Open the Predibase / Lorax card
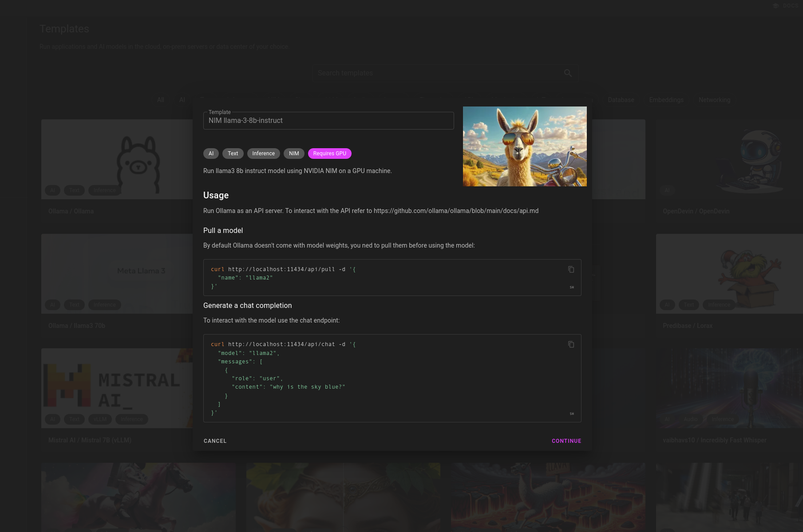The width and height of the screenshot is (803, 532). (729, 285)
